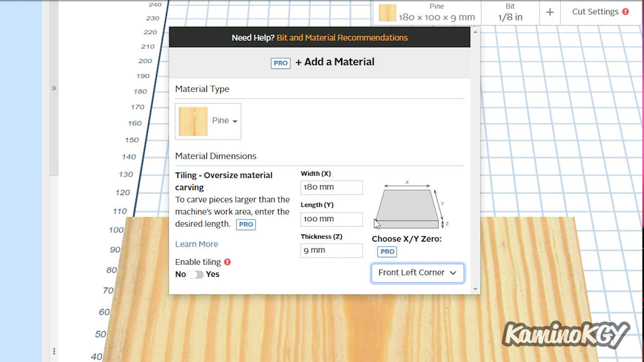Click + Add a Material
This screenshot has height=362, width=644.
[335, 62]
